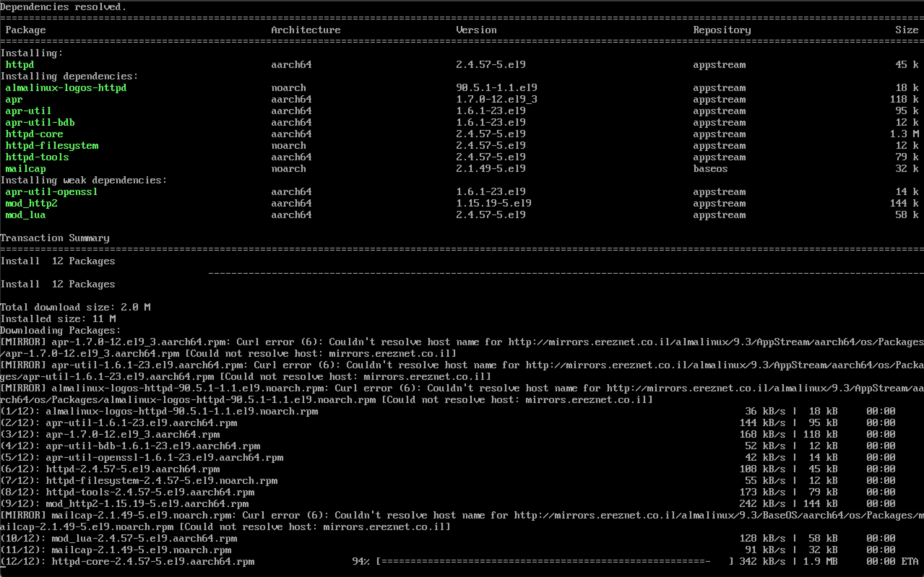
Task: Click the mod_http2 package name
Action: 31,203
